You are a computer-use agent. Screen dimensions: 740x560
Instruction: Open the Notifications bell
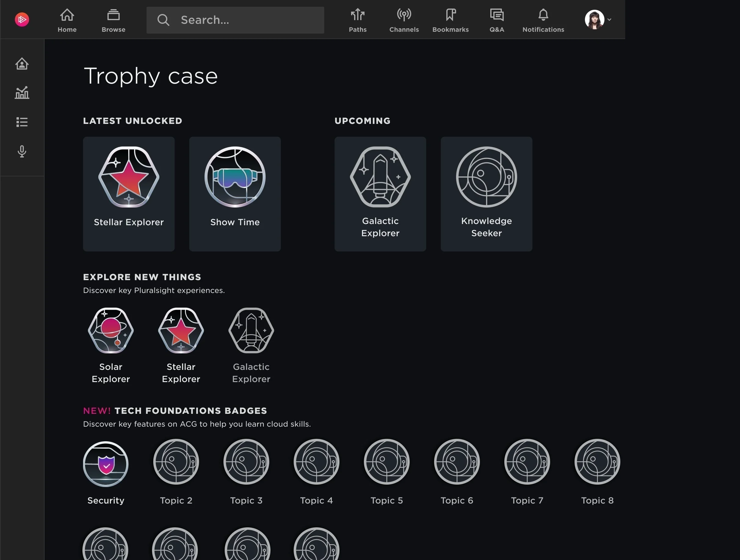point(543,20)
